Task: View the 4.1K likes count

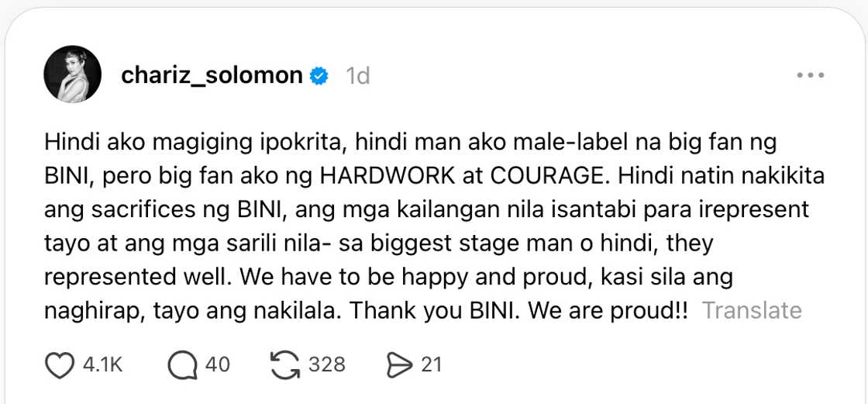Action: pyautogui.click(x=103, y=364)
